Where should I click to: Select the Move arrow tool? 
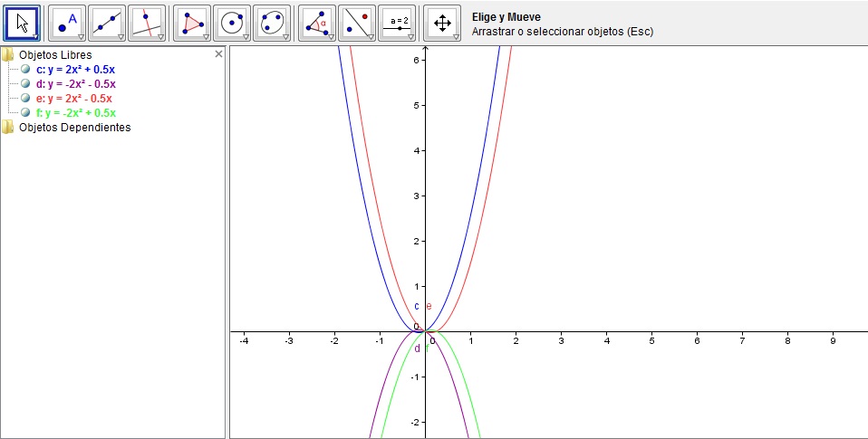(22, 24)
